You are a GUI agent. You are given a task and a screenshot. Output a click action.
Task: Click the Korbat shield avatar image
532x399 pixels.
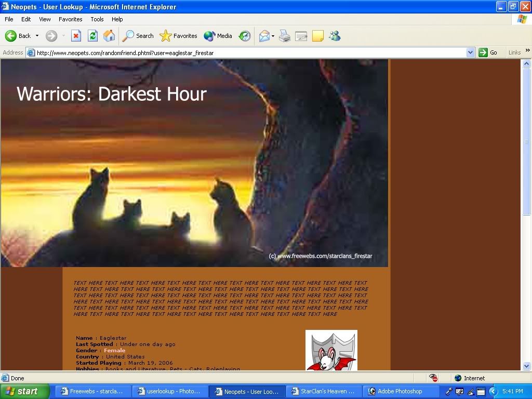331,350
